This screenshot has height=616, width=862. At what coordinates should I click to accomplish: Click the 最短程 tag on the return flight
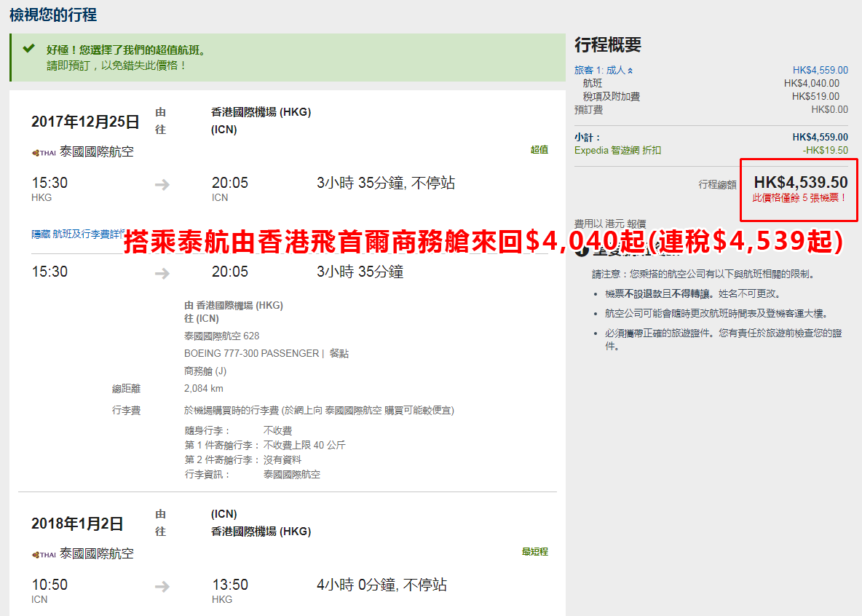tap(535, 552)
